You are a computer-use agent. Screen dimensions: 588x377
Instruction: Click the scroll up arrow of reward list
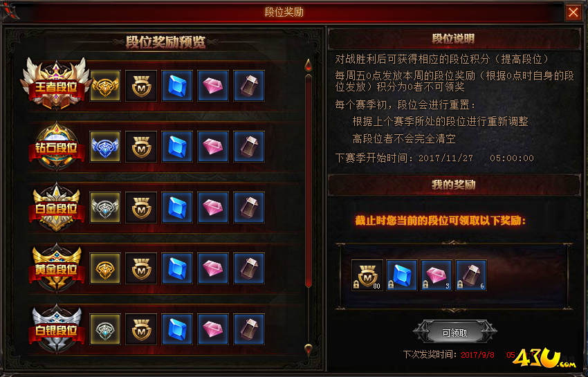309,64
